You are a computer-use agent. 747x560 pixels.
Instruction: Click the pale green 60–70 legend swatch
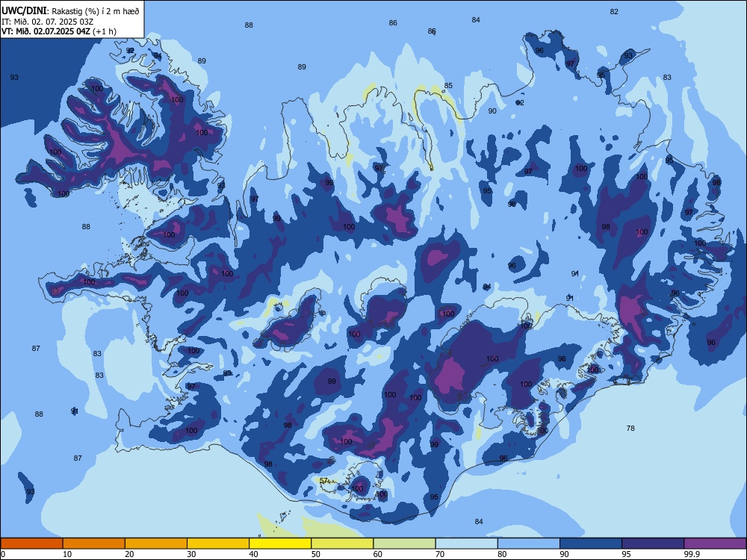pyautogui.click(x=404, y=544)
